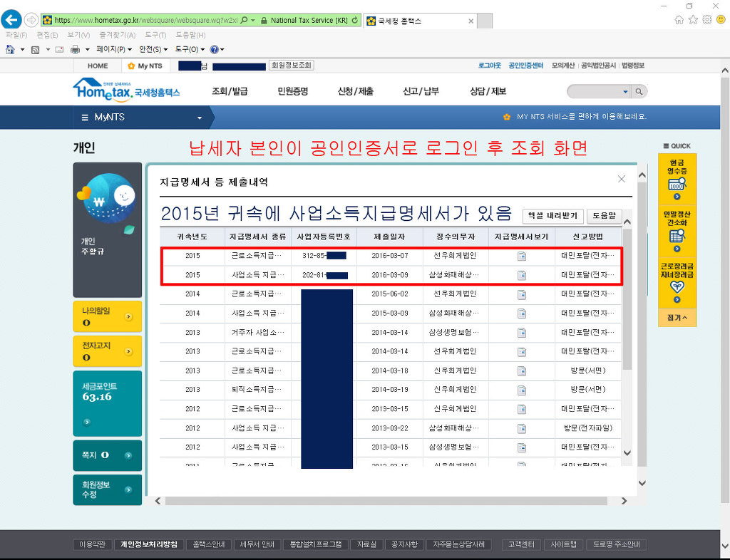The width and height of the screenshot is (730, 560).
Task: Open the 페이지(P) toolbar dropdown
Action: (x=113, y=49)
